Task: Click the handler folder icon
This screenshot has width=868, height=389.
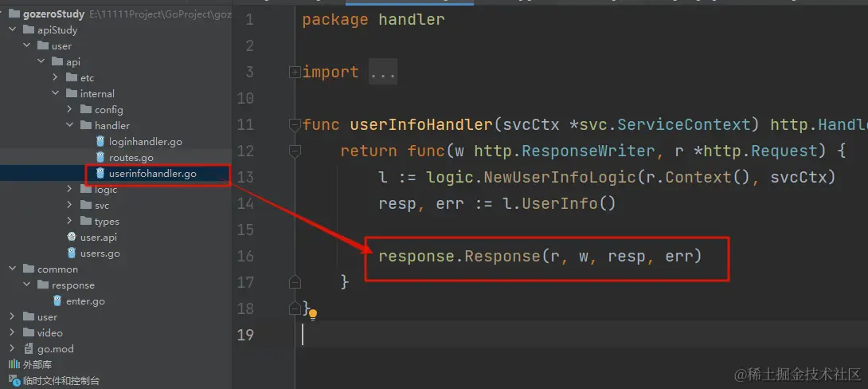Action: tap(86, 126)
